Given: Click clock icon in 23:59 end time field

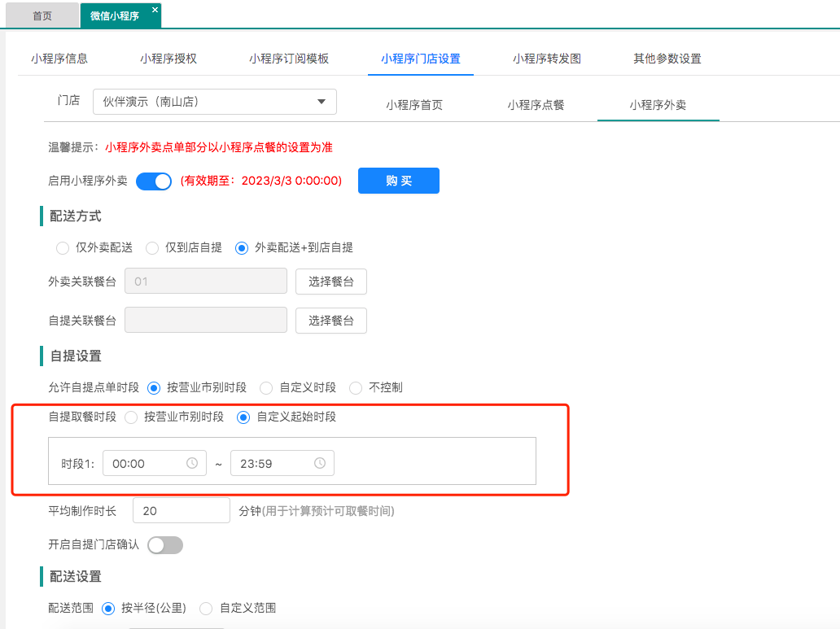Looking at the screenshot, I should tap(320, 463).
